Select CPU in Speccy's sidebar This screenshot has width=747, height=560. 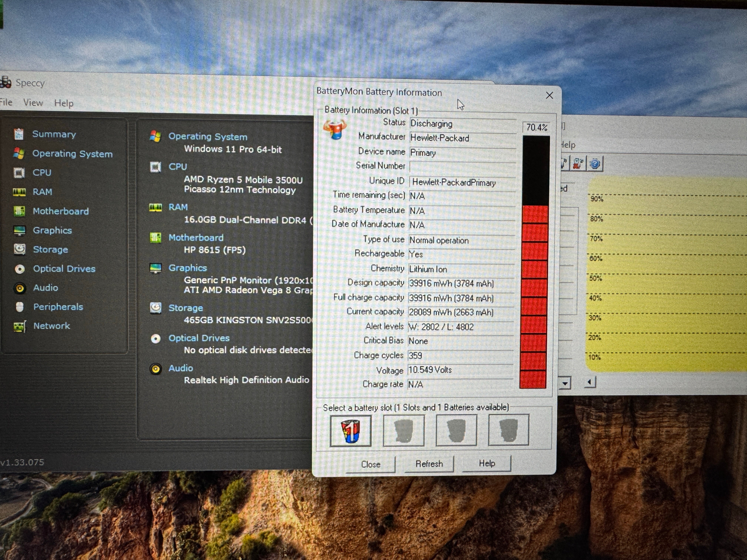[42, 172]
